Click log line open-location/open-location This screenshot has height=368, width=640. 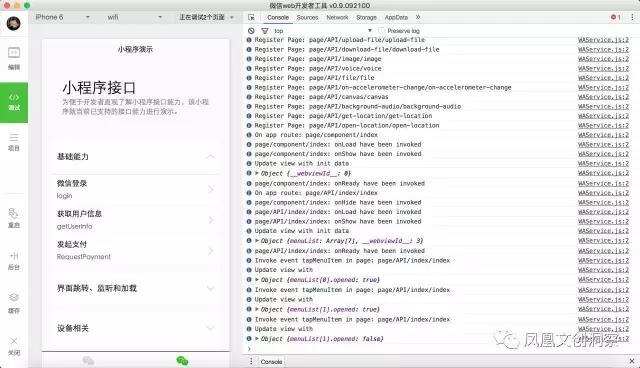pos(347,125)
